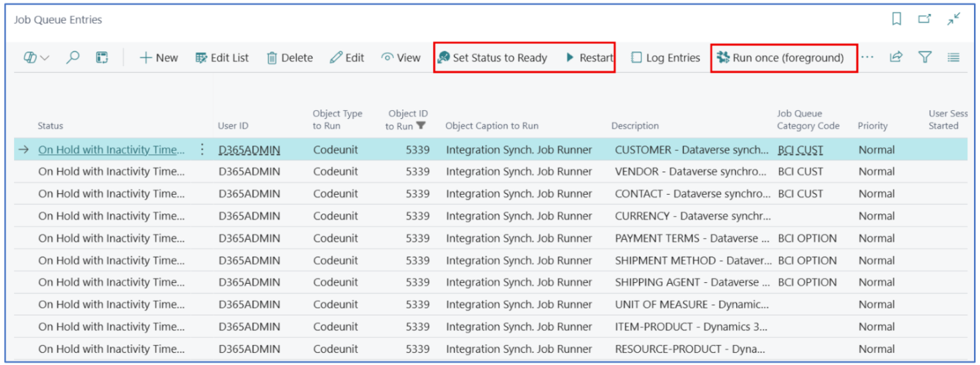Select the RESOURCE-PRODUCT description cell
980x365 pixels.
click(690, 348)
